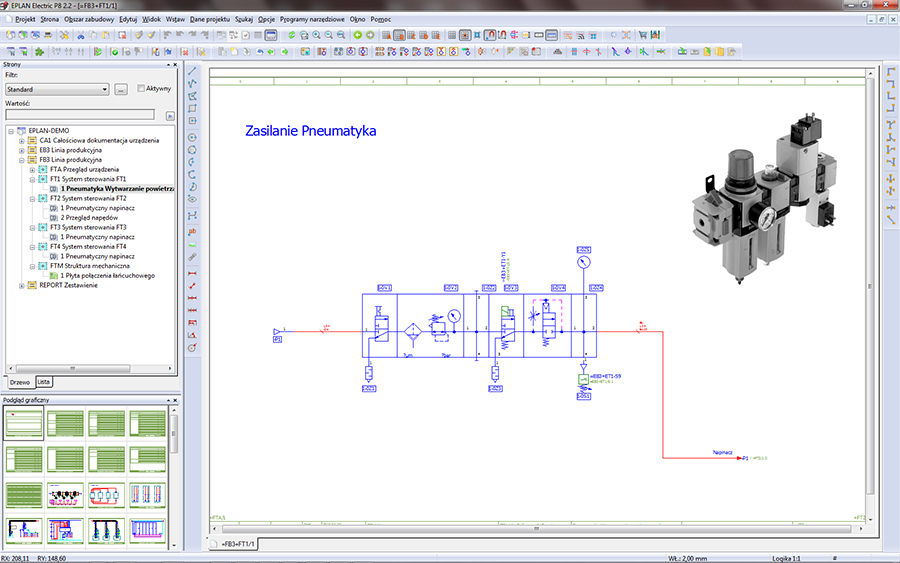Expand CA1 Całościowa dokumentacja urządzenia
This screenshot has height=563, width=900.
pos(21,141)
